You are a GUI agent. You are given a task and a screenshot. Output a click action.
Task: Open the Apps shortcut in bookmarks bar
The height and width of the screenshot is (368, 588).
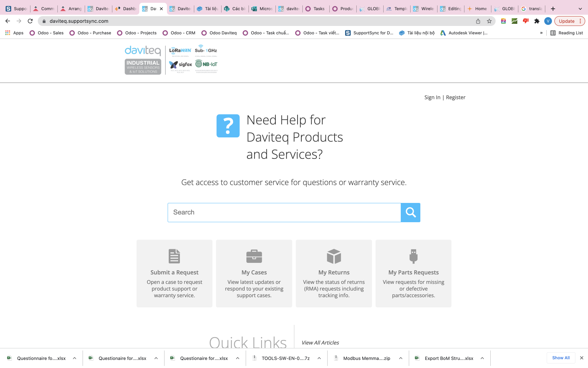click(x=14, y=33)
